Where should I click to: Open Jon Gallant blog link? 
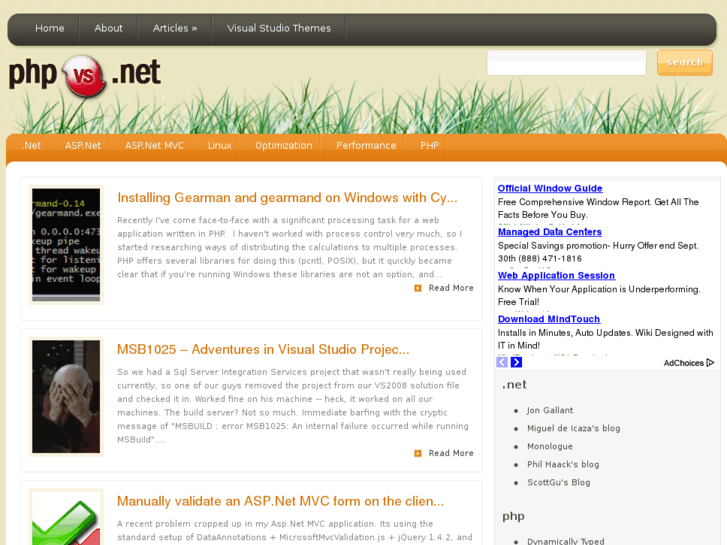(x=550, y=410)
